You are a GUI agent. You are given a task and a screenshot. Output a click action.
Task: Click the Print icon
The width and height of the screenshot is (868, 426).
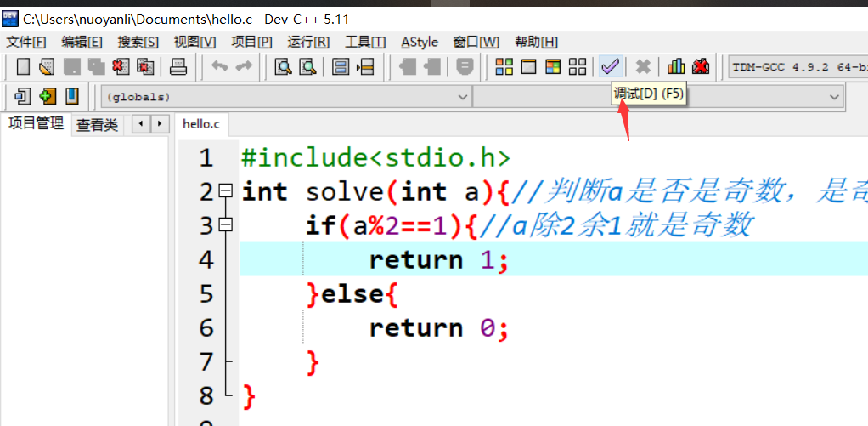pos(178,67)
